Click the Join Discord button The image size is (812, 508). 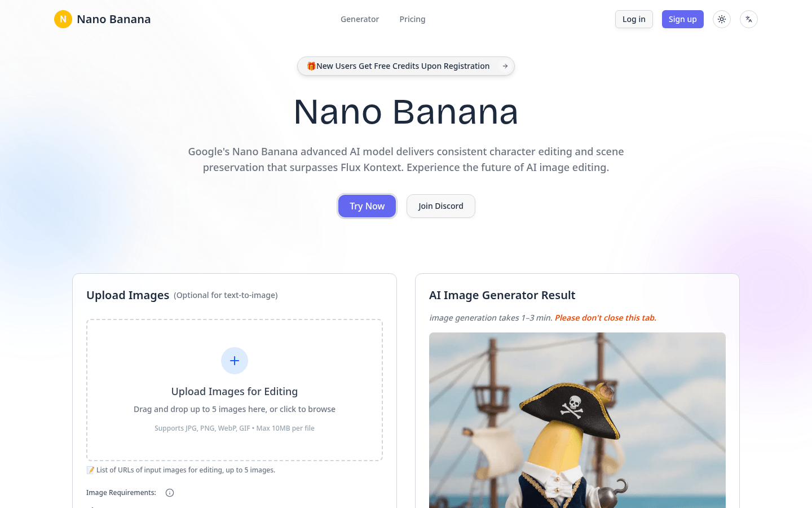(441, 206)
